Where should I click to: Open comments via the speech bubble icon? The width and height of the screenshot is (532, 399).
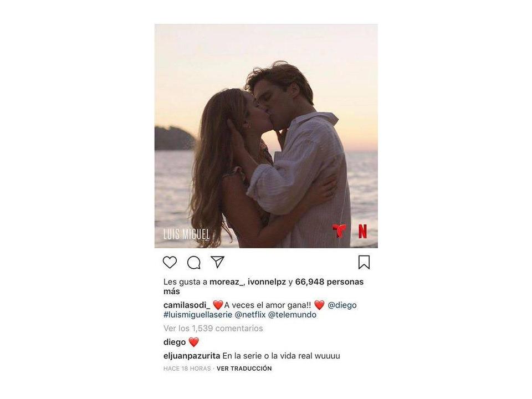[194, 262]
